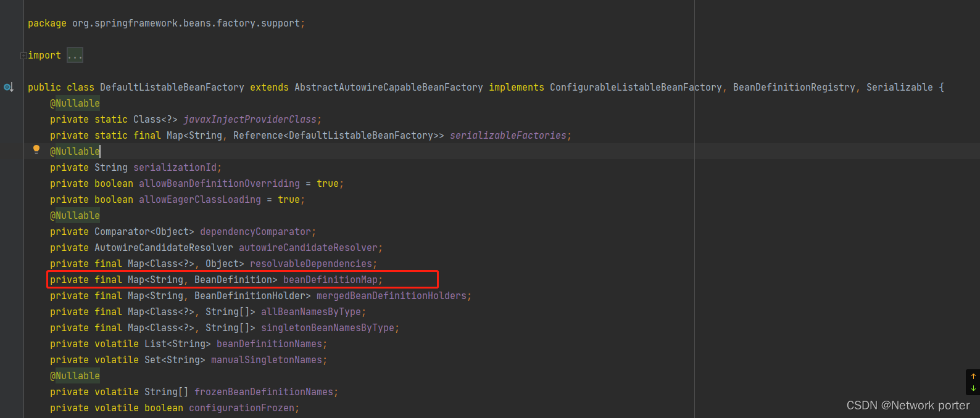Click the frozenBeanDefinitionNames field name

[x=264, y=392]
